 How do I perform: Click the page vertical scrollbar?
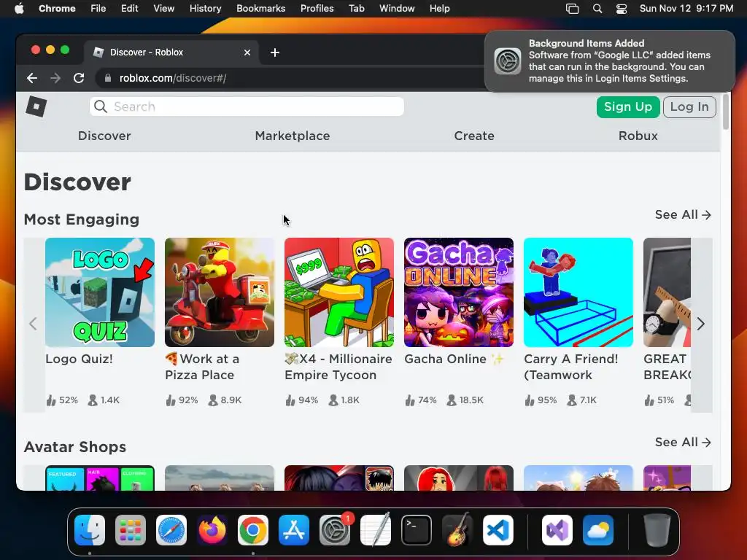726,112
